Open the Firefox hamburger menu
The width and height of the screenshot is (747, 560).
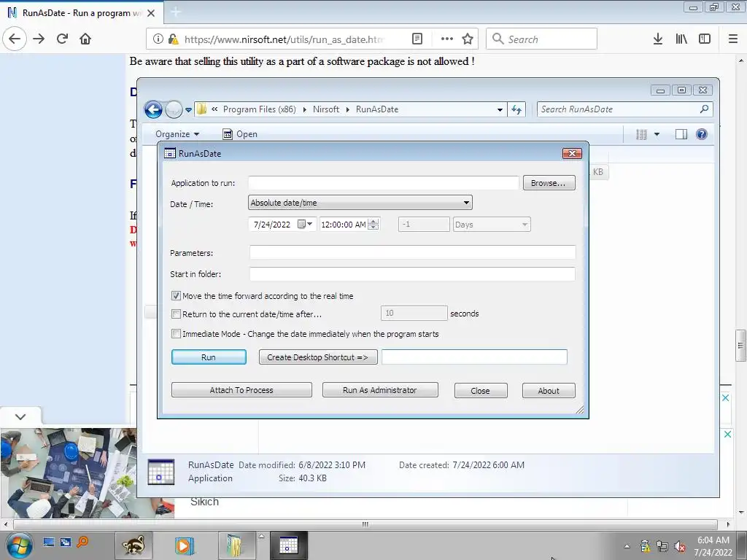point(733,39)
